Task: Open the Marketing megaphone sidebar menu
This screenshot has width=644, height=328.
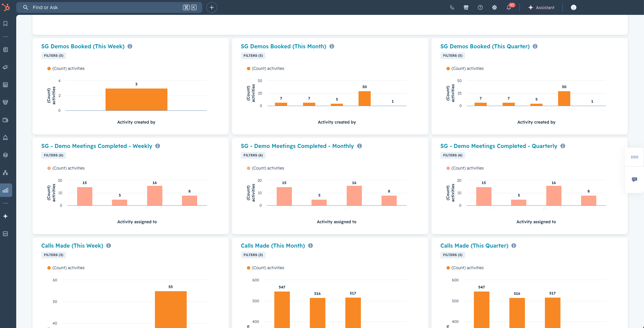Action: 5,67
